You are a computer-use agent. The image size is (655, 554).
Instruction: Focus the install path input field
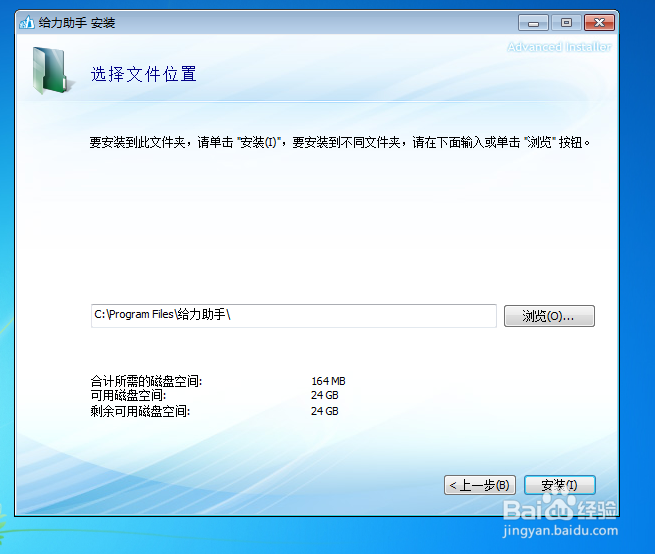[x=294, y=315]
